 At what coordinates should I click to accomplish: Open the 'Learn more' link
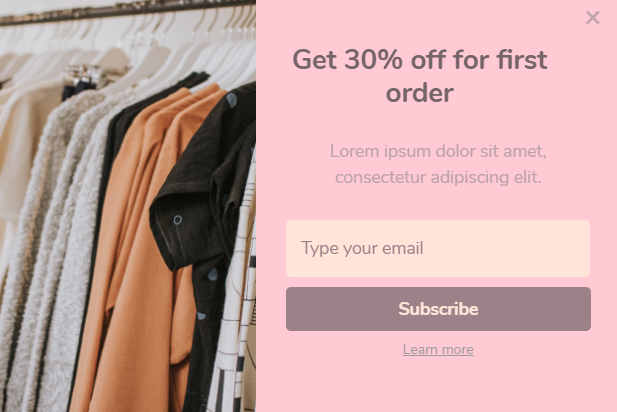pyautogui.click(x=438, y=349)
